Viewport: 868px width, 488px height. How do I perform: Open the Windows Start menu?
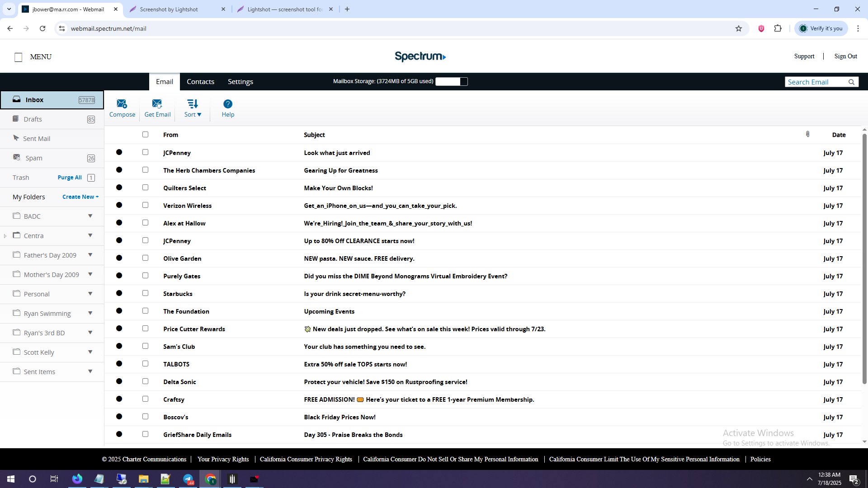[11, 479]
